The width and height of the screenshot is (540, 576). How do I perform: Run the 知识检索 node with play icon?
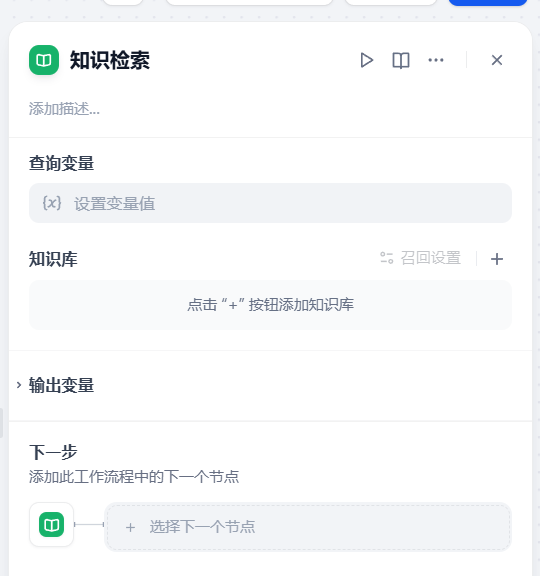366,60
